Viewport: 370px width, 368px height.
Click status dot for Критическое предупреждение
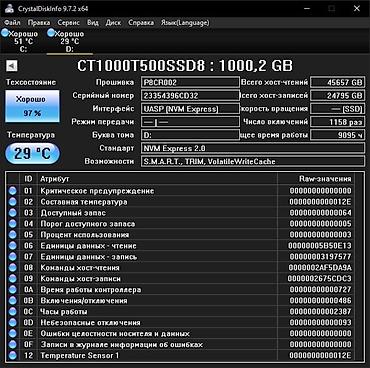click(13, 191)
